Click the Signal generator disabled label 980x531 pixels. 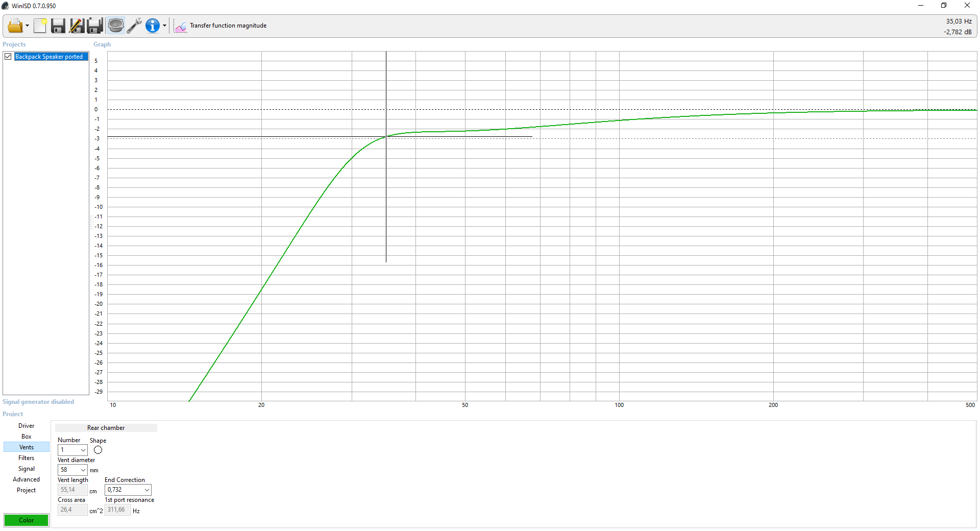(x=38, y=402)
